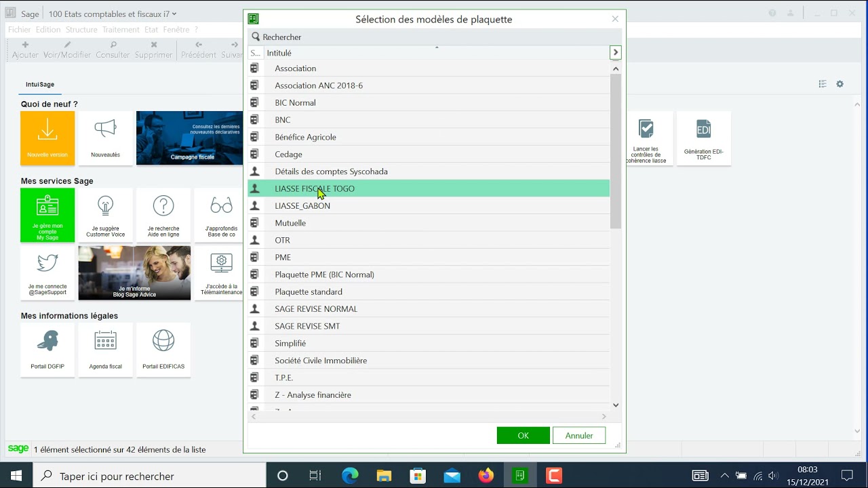Select the LIASSE_GABON row
Screen dimensions: 868x488
429,206
